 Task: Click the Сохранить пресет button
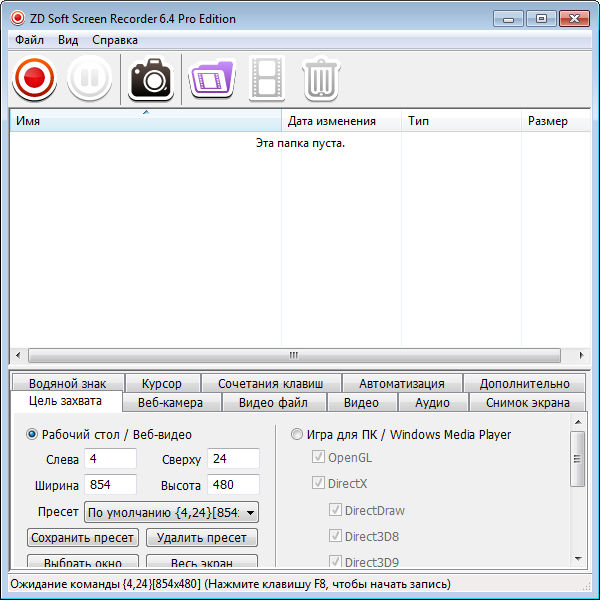click(x=83, y=538)
